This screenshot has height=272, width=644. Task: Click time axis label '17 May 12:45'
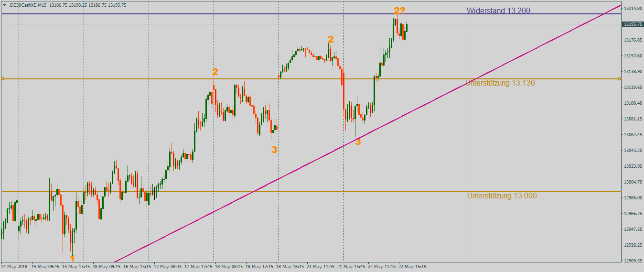click(x=199, y=267)
